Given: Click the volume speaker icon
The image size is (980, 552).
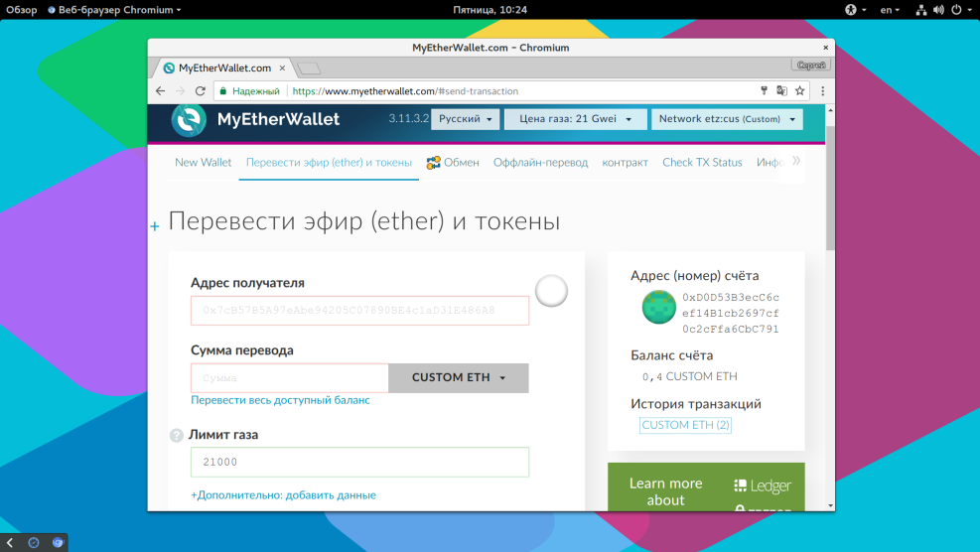Looking at the screenshot, I should [x=938, y=10].
